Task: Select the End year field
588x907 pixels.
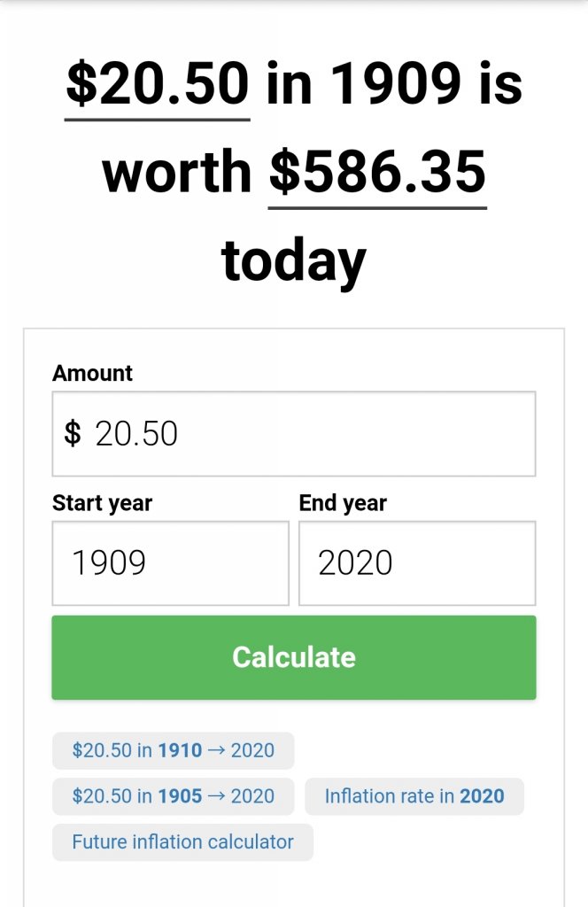Action: click(416, 563)
